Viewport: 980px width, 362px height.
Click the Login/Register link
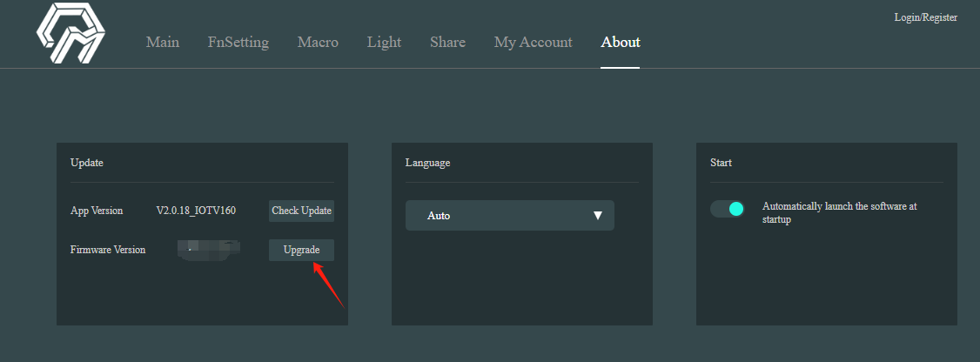(925, 17)
